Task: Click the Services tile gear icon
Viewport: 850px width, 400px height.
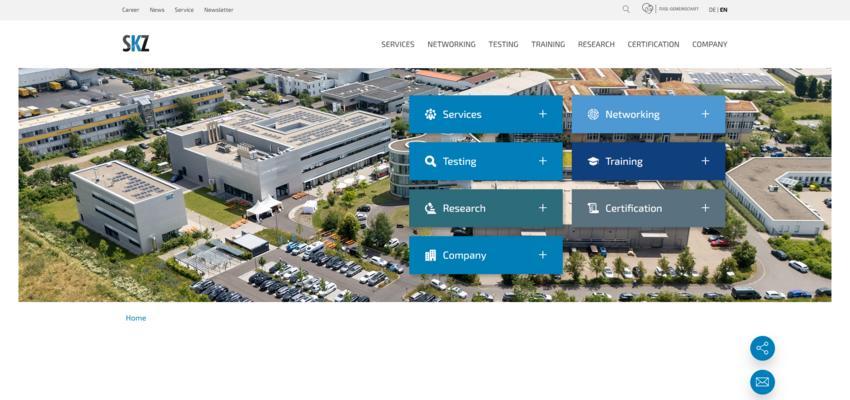Action: click(430, 114)
